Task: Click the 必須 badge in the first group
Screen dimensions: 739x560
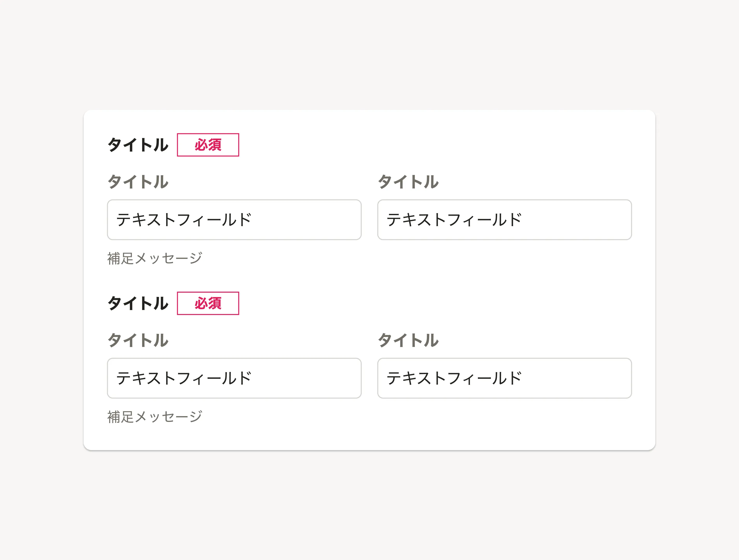Action: pyautogui.click(x=208, y=145)
